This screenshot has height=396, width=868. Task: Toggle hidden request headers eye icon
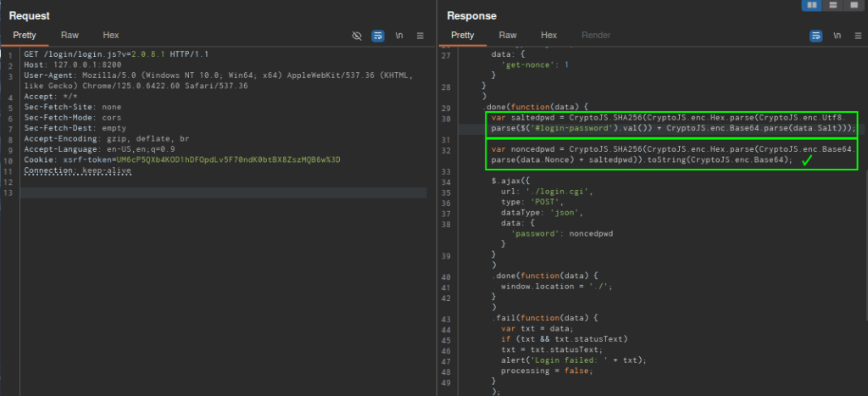point(357,36)
